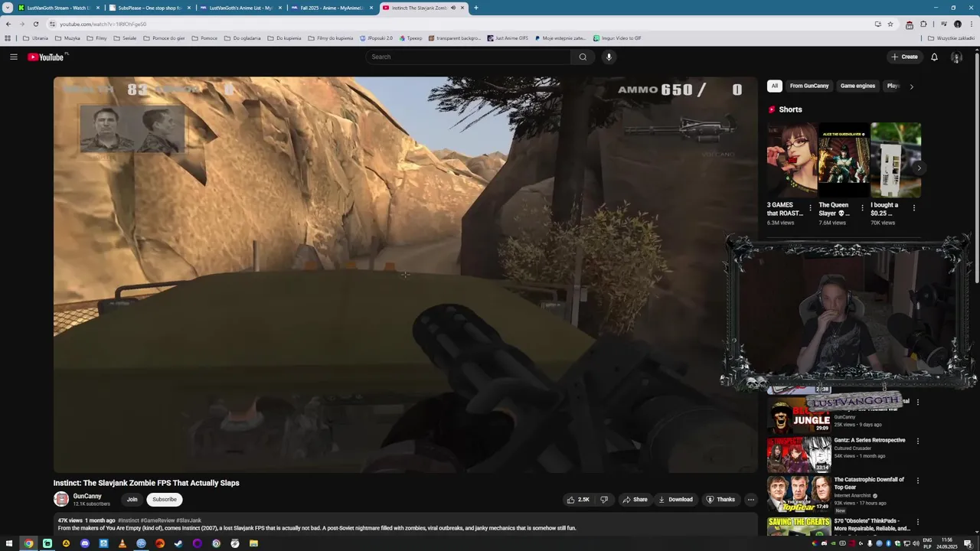
Task: Open Steam from the taskbar
Action: tap(178, 543)
